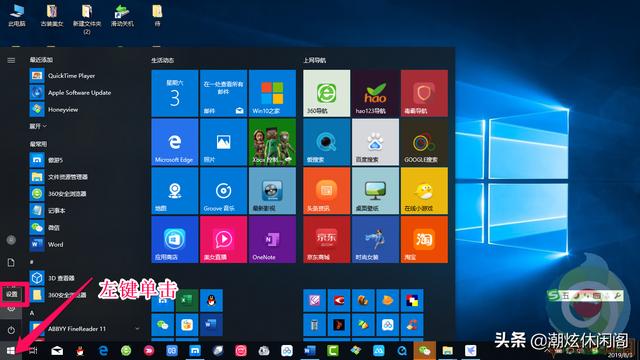
Task: Open 3D 查看器 app entry
Action: pyautogui.click(x=84, y=278)
